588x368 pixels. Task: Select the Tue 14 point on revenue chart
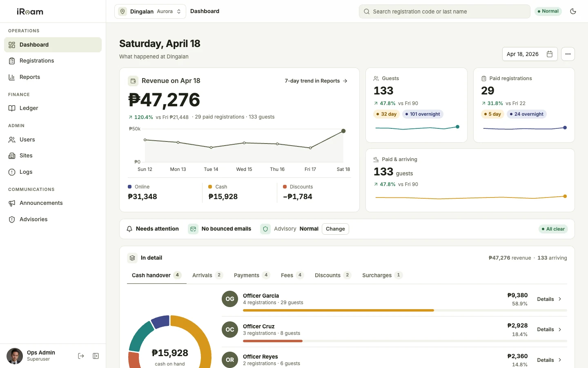click(211, 147)
